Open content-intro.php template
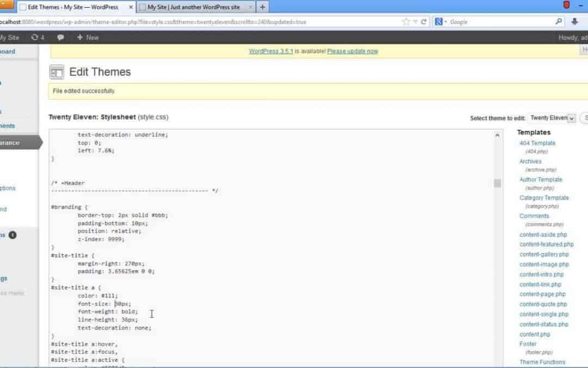 pos(541,274)
